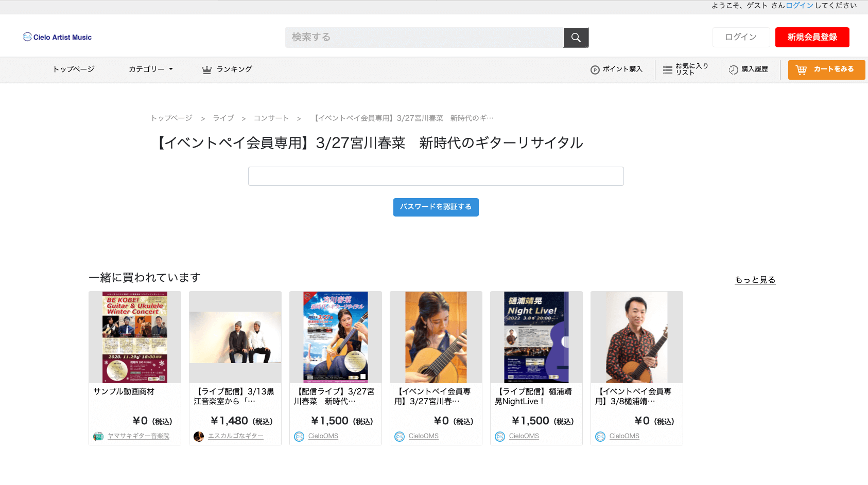This screenshot has width=868, height=485.
Task: Click the shopping cart icon
Action: click(x=802, y=69)
